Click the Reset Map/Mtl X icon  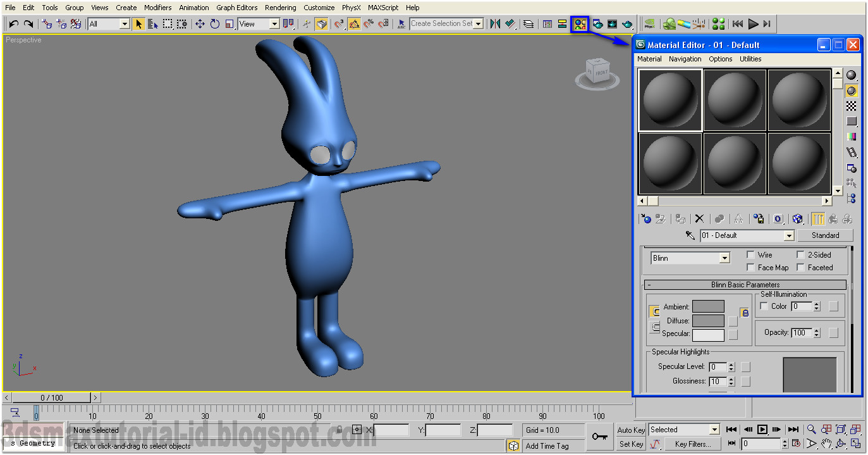click(x=699, y=219)
